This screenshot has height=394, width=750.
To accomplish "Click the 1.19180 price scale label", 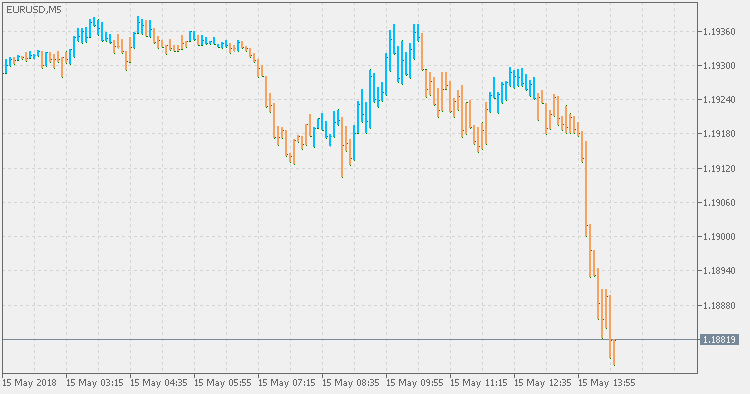I will [719, 134].
